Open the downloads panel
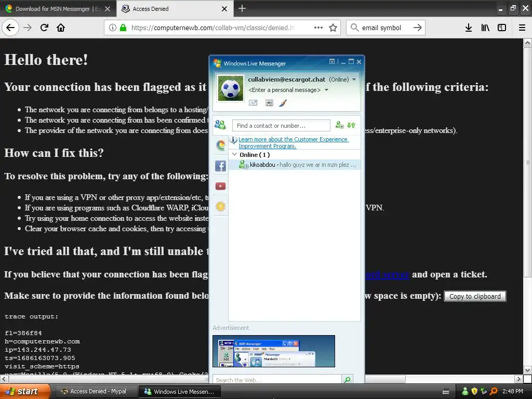Screen dimensions: 532x399 tap(469, 28)
